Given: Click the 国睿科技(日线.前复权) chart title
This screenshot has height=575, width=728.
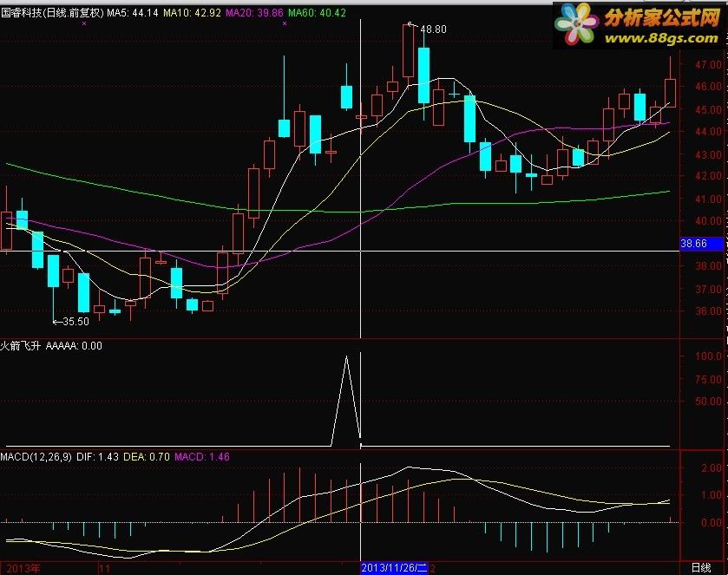Looking at the screenshot, I should (52, 12).
